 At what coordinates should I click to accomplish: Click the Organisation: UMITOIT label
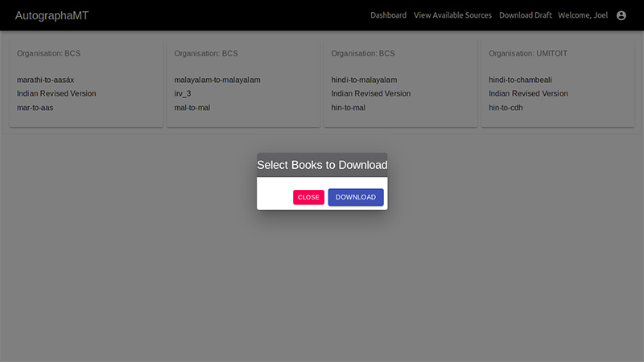coord(528,53)
